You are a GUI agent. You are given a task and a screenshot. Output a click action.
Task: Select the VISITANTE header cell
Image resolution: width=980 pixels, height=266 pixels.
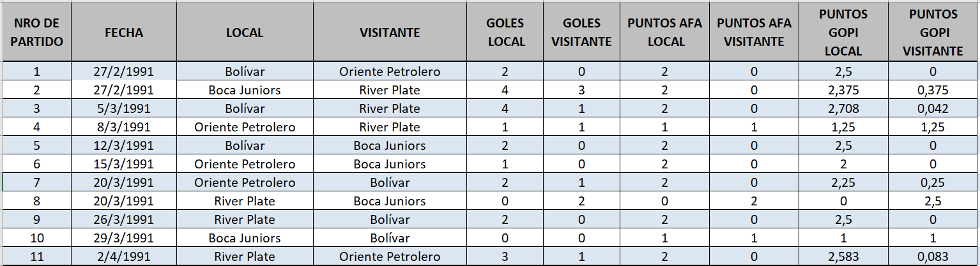390,33
